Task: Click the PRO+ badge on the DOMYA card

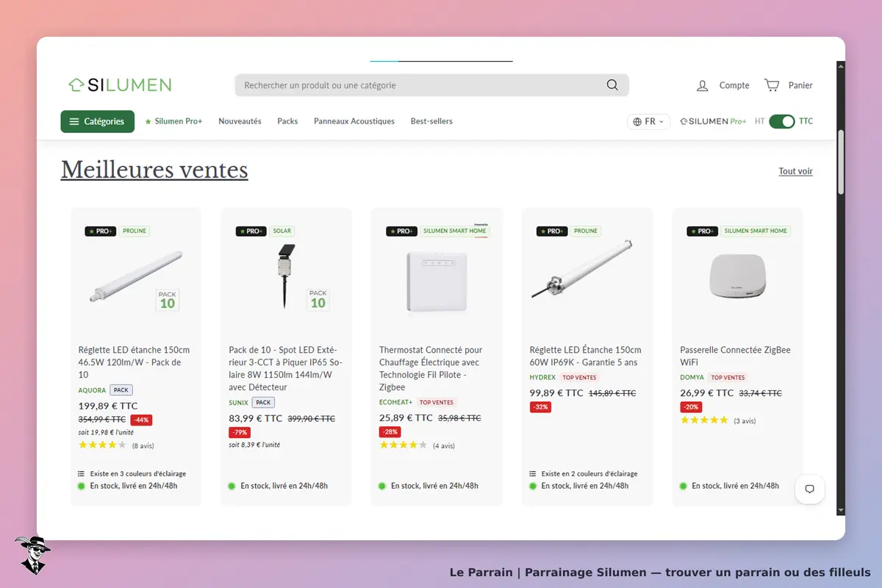Action: click(703, 231)
